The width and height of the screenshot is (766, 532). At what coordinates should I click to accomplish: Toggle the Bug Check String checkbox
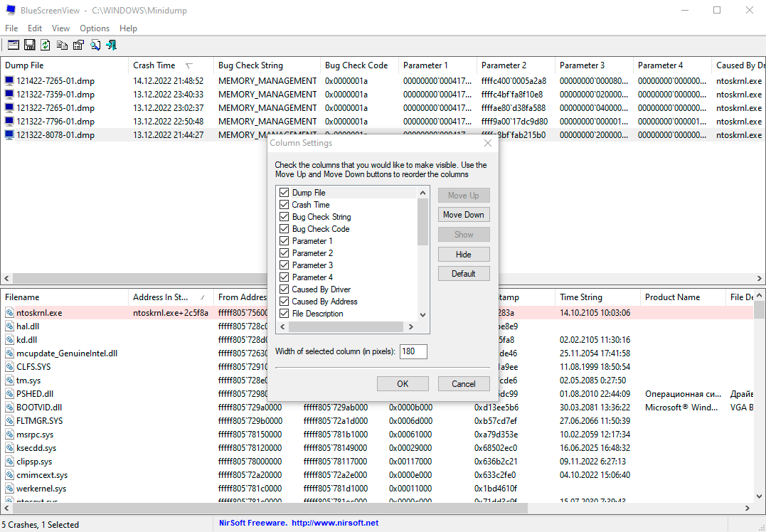pos(284,216)
